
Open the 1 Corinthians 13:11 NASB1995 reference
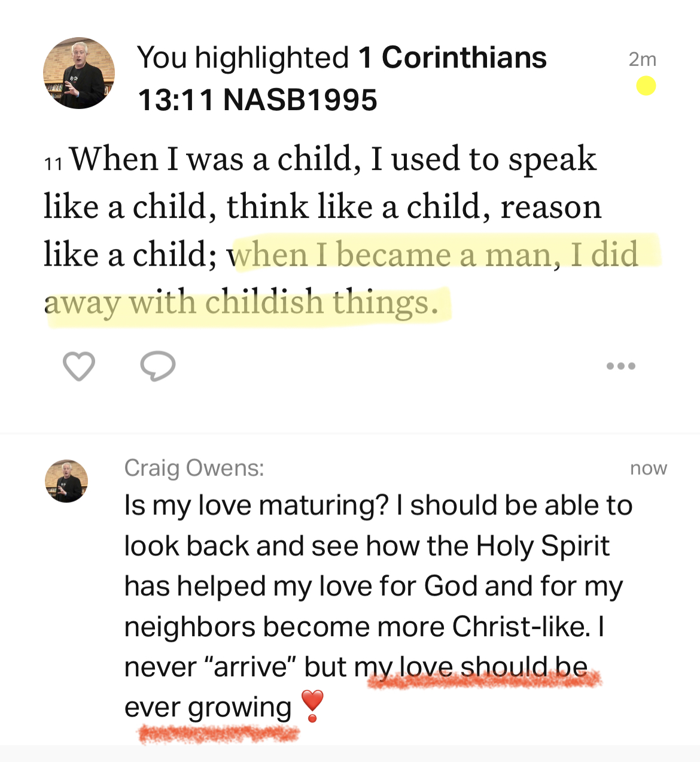point(342,78)
